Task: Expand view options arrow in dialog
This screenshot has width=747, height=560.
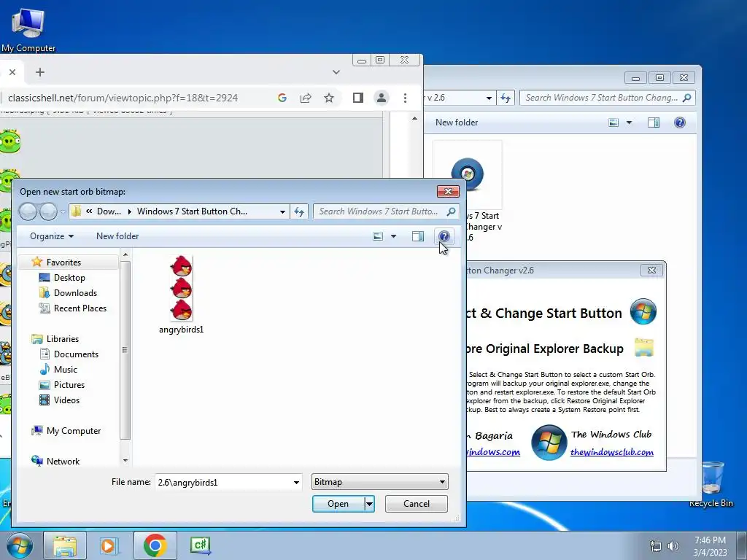Action: [x=393, y=236]
